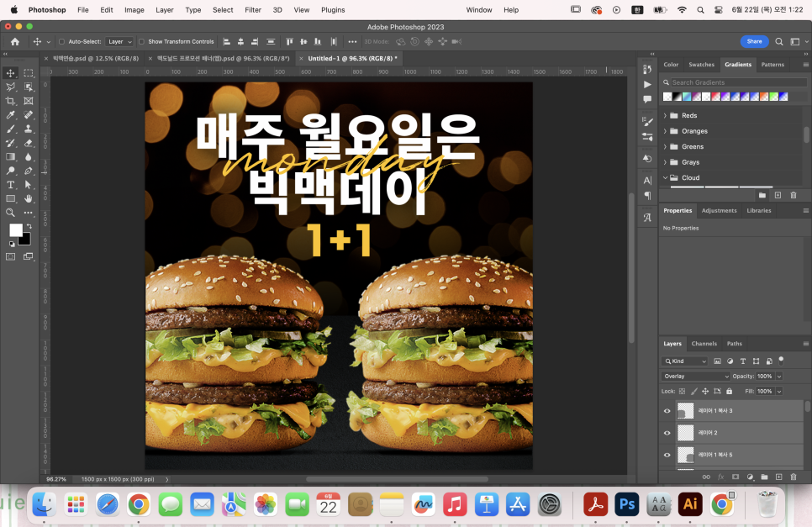812x527 pixels.
Task: Select the Move tool
Action: [x=10, y=73]
